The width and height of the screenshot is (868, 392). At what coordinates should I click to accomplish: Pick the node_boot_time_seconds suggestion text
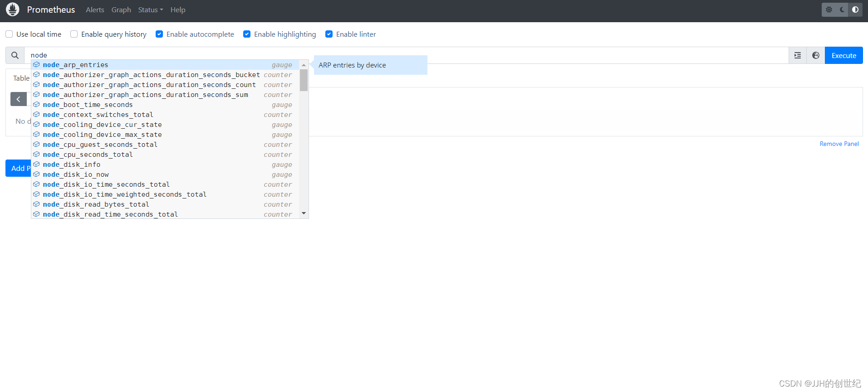pyautogui.click(x=88, y=105)
